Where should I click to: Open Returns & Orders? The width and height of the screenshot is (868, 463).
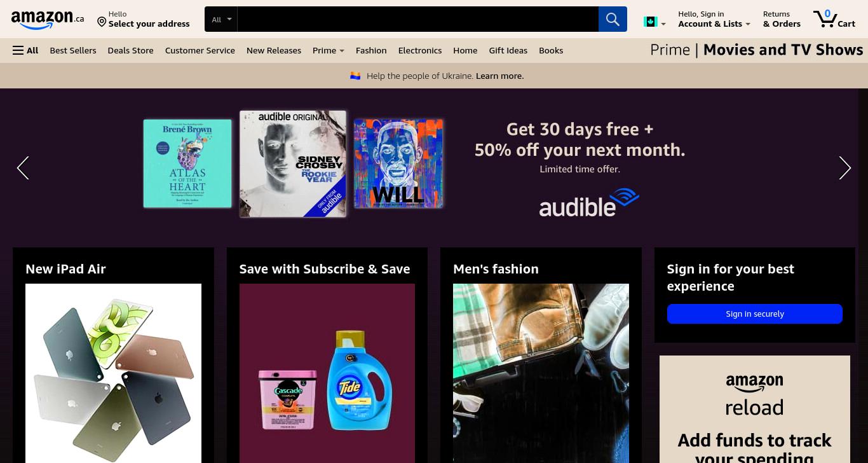(x=782, y=19)
